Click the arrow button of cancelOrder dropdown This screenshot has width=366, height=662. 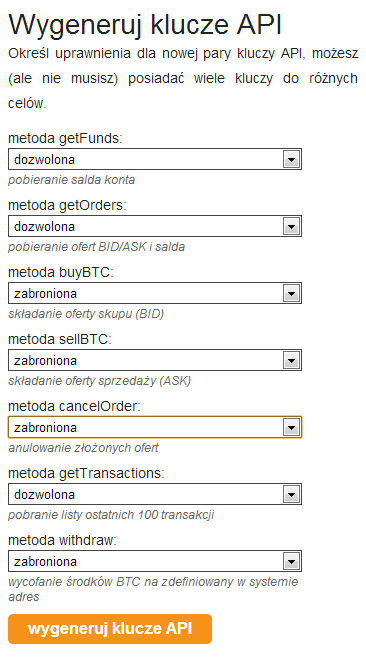(291, 428)
